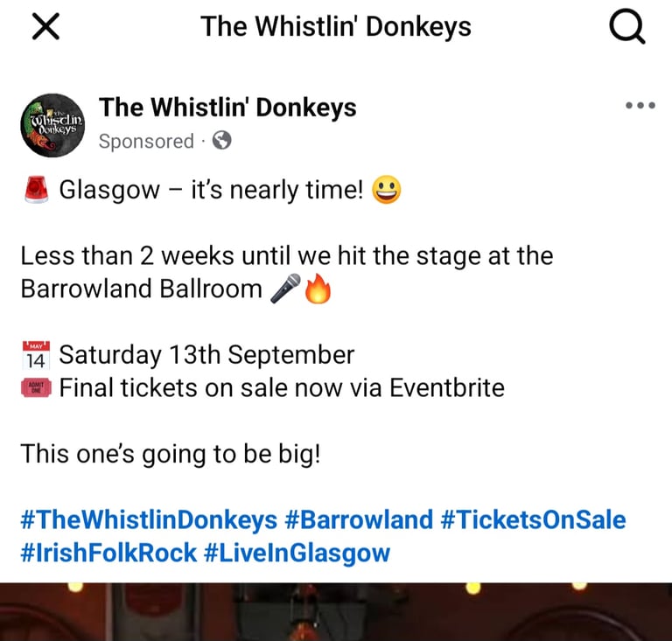Open the #Barrowland hashtag
Viewport: 672px width, 641px height.
pos(358,519)
